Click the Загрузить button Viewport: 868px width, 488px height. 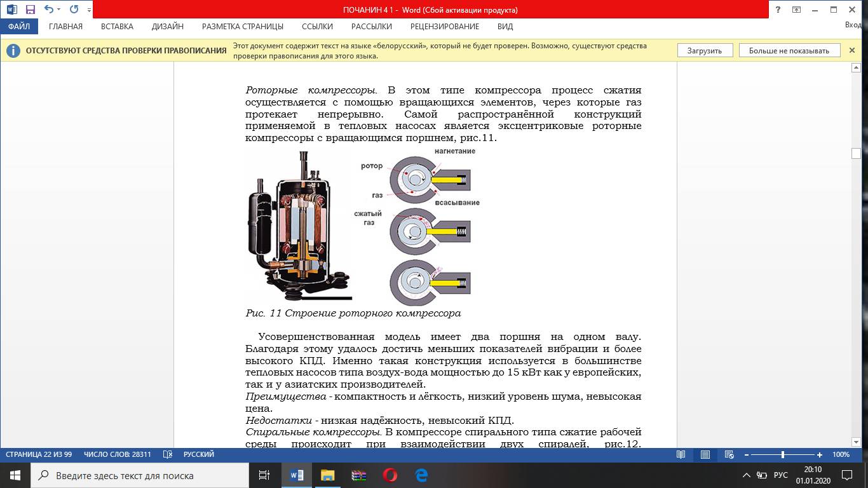pyautogui.click(x=704, y=51)
